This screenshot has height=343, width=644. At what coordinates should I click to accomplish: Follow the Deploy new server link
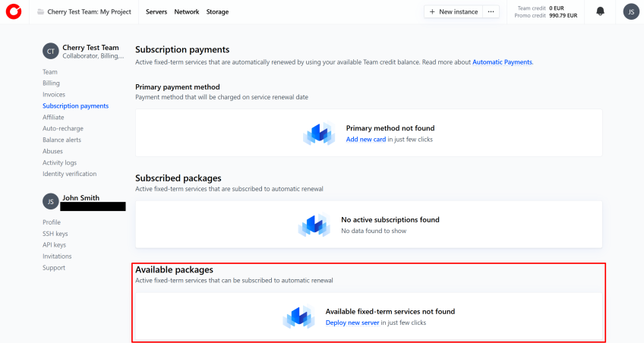click(x=352, y=323)
